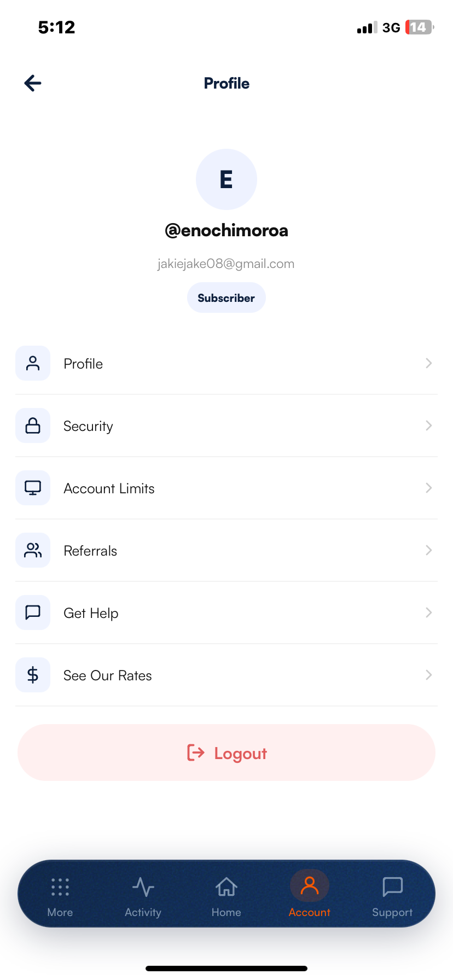Open the Referrals row chevron
Viewport: 453px width, 980px height.
click(x=429, y=550)
